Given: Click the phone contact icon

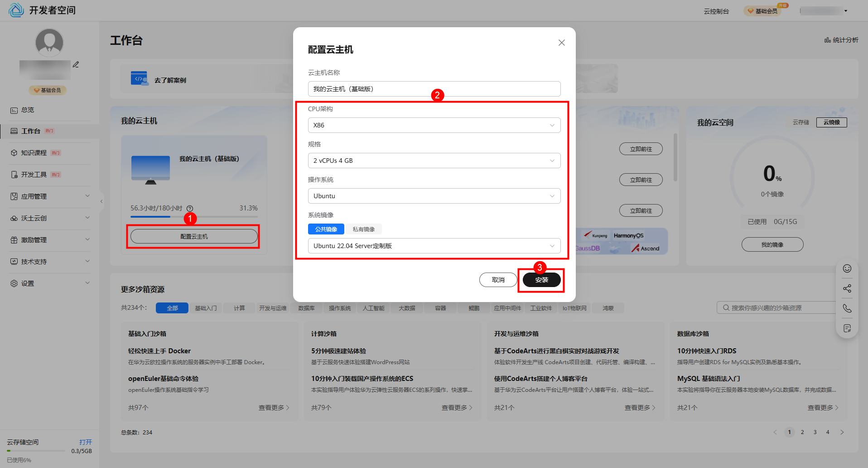Looking at the screenshot, I should pos(847,308).
